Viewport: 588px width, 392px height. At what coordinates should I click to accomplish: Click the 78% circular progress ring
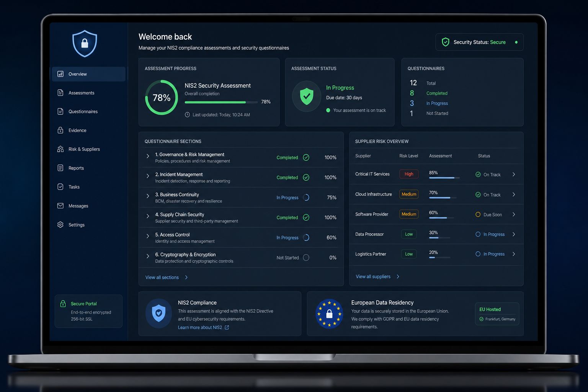pyautogui.click(x=162, y=97)
